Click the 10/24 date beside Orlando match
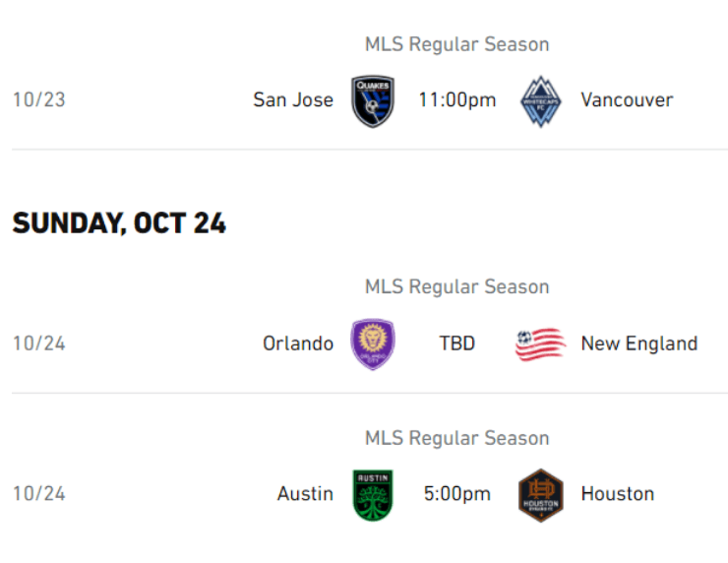Viewport: 728px width, 563px height. click(38, 344)
